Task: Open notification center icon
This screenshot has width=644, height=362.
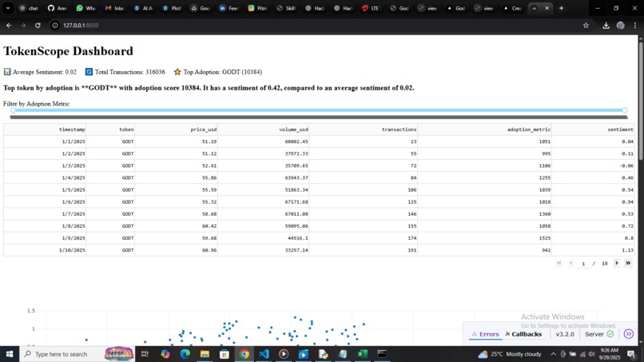Action: tap(631, 354)
